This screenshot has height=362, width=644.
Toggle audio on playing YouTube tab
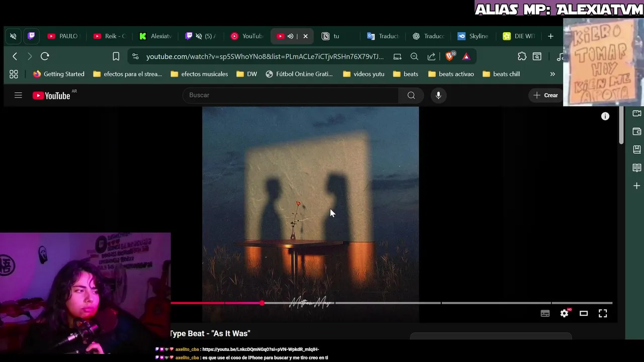point(290,36)
